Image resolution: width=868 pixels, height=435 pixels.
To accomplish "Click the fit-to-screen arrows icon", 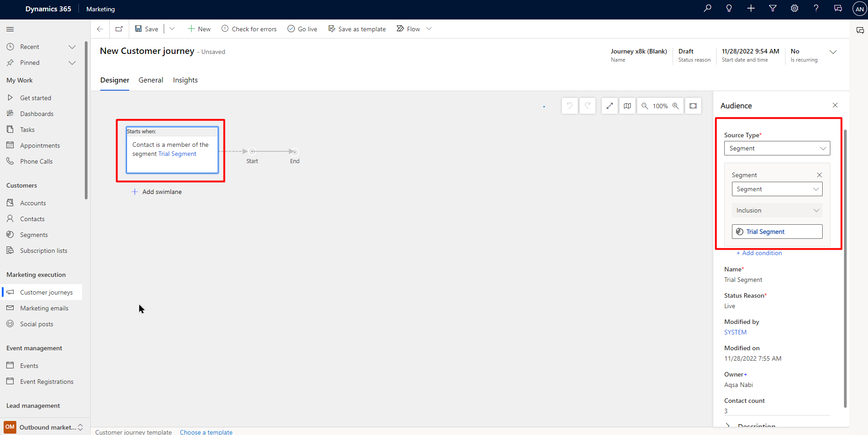I will [610, 106].
